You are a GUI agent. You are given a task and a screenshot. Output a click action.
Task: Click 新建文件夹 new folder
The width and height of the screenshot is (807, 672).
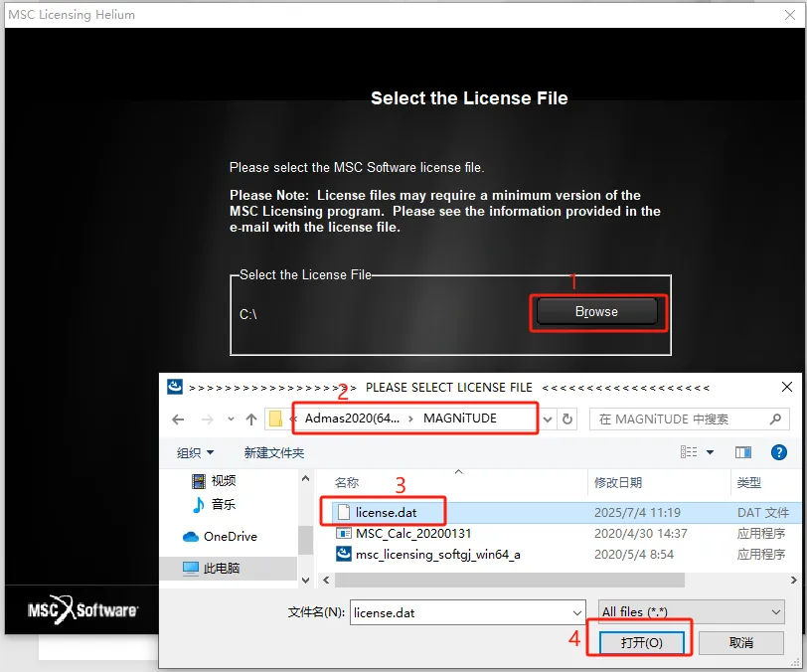(x=274, y=452)
